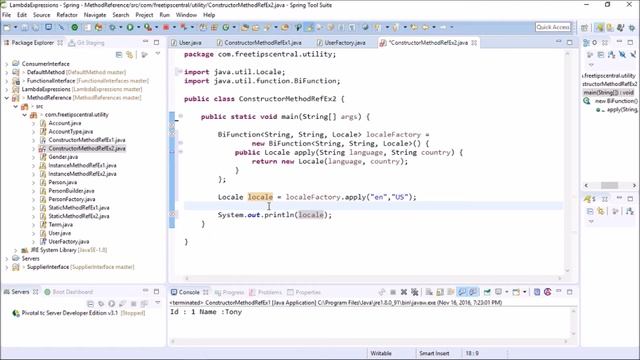The image size is (640, 360).
Task: Switch to the Git Staging tab
Action: click(x=87, y=42)
